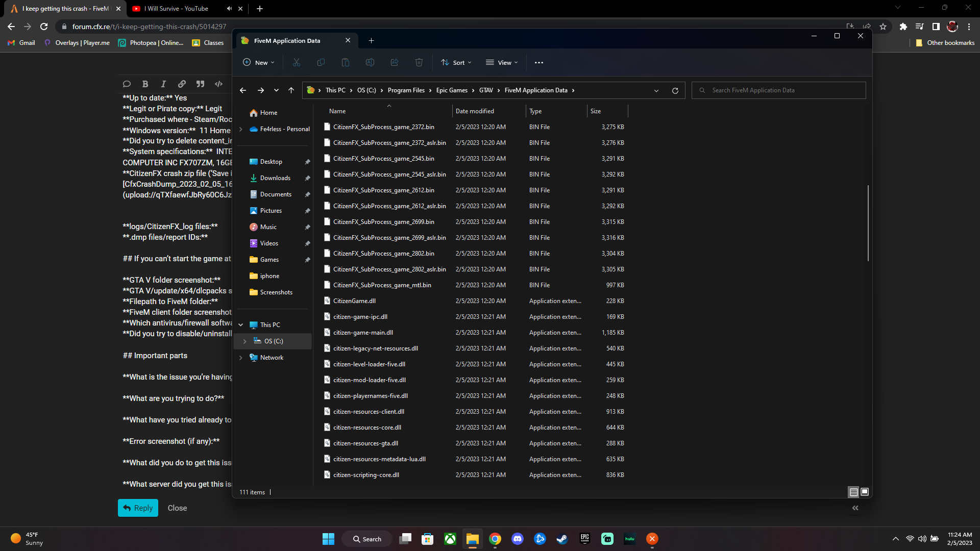The width and height of the screenshot is (980, 551).
Task: Click the Refresh icon beside address bar
Action: coord(675,90)
